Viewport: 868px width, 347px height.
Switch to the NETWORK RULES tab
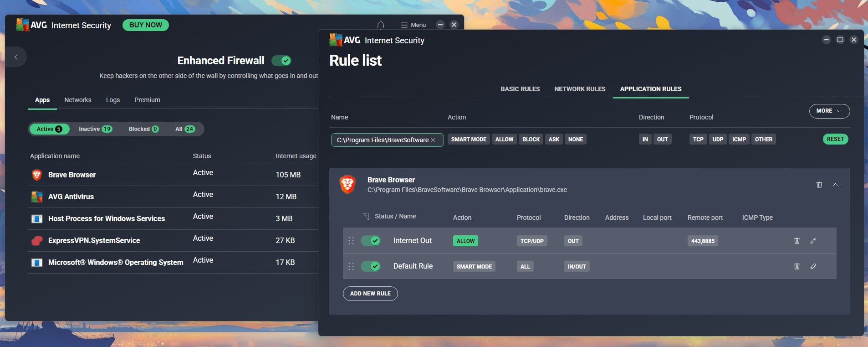click(580, 89)
